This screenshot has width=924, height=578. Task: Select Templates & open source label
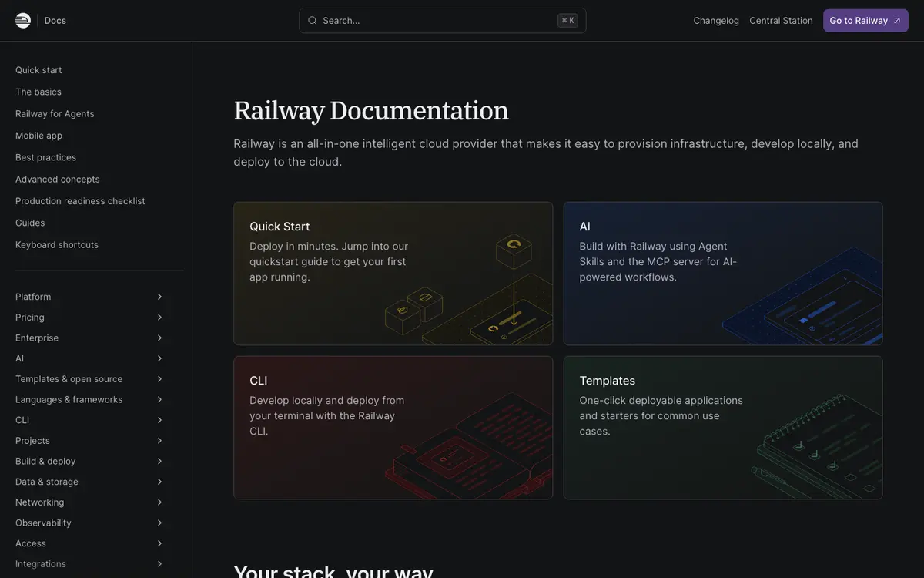[69, 379]
